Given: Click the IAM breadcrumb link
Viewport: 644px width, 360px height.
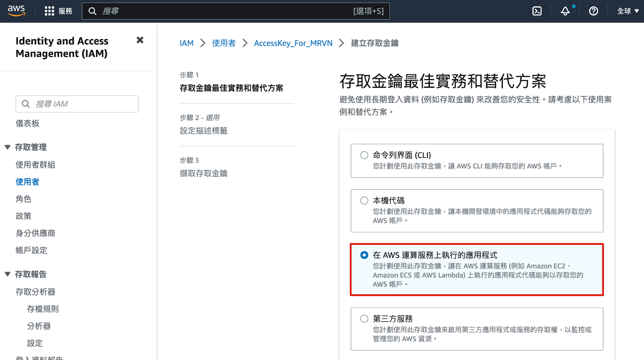Looking at the screenshot, I should [x=186, y=43].
